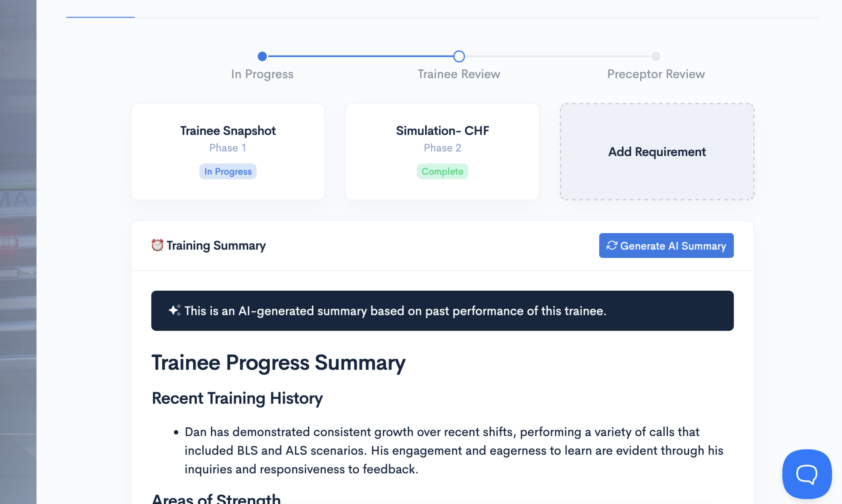Select the Preceptor Review step dot

656,56
